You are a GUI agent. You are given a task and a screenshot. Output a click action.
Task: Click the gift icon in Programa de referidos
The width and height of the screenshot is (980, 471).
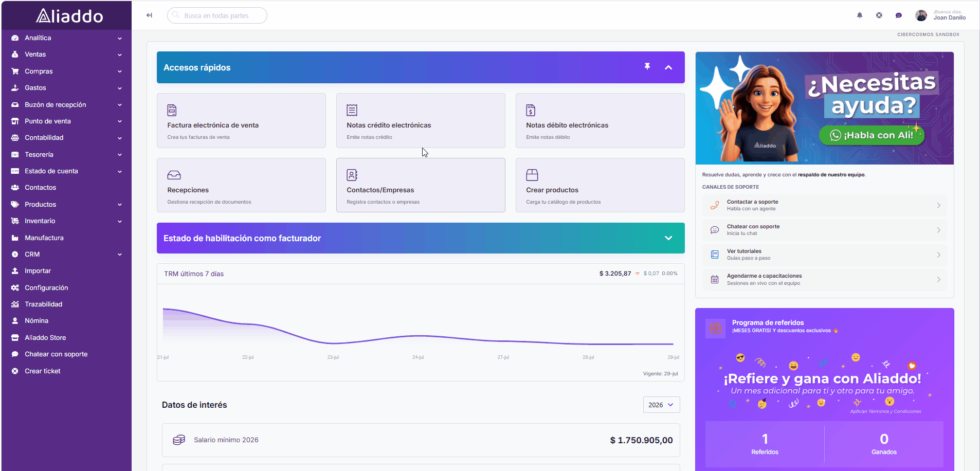pos(715,328)
